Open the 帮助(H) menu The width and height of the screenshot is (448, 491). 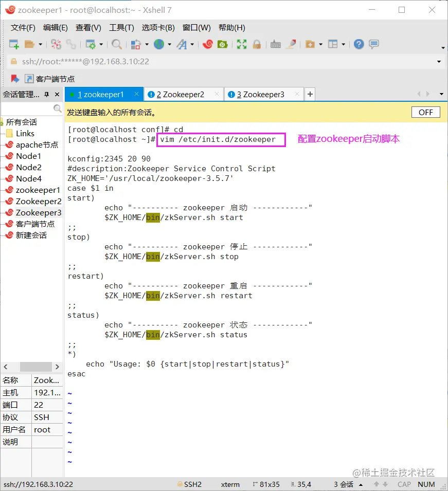[232, 28]
